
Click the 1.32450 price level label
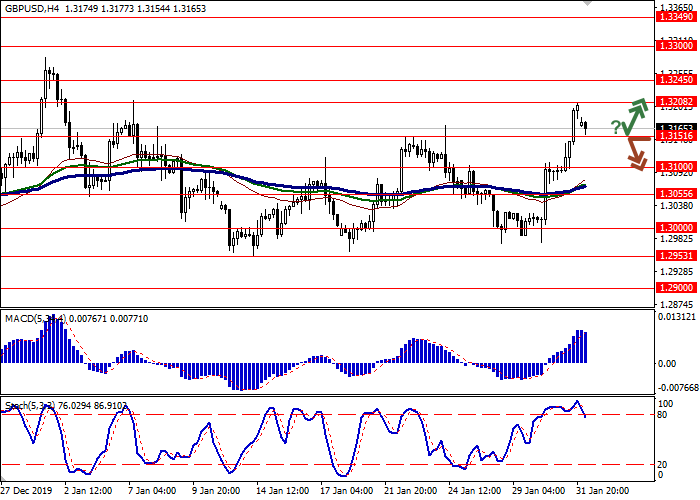coord(675,79)
